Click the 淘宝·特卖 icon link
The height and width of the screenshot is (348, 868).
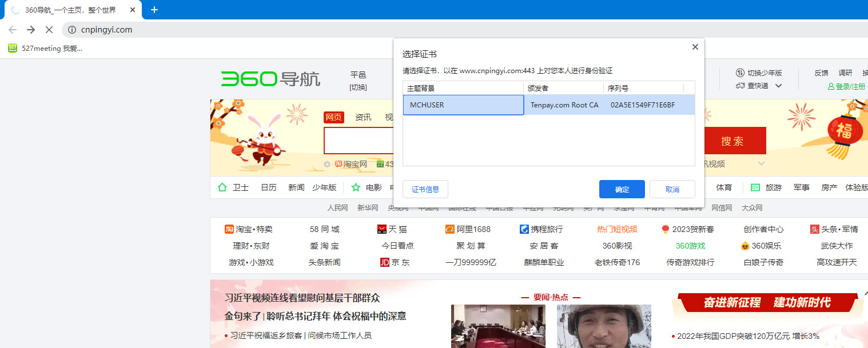pos(229,229)
